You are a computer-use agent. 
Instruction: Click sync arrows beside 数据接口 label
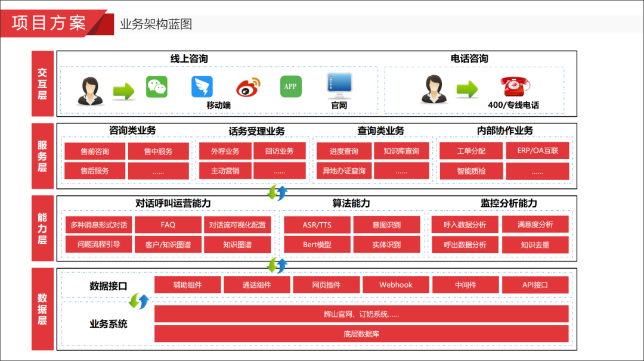coord(139,301)
